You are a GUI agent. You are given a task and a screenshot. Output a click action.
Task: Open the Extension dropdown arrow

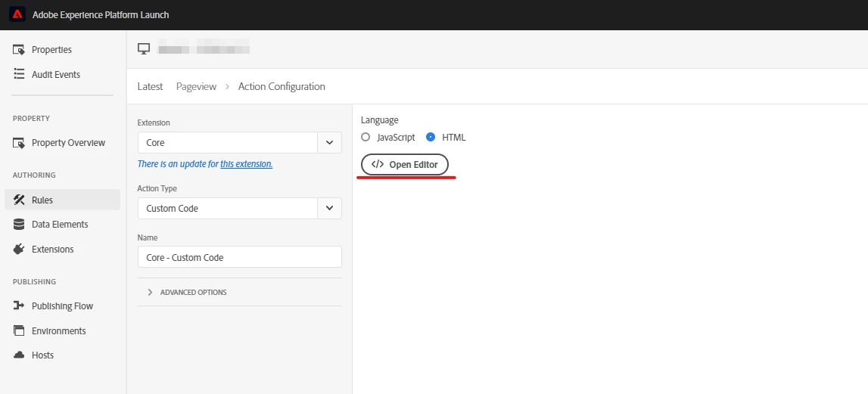pyautogui.click(x=329, y=143)
